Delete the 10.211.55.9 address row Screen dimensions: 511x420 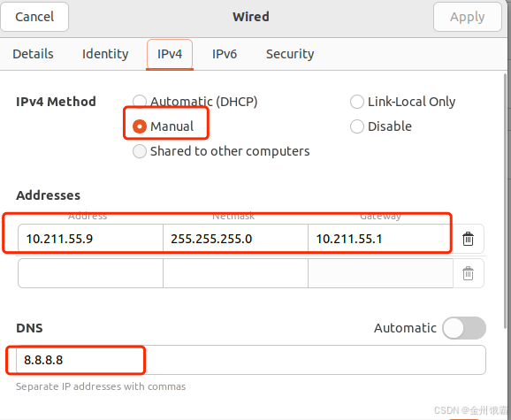pyautogui.click(x=468, y=239)
